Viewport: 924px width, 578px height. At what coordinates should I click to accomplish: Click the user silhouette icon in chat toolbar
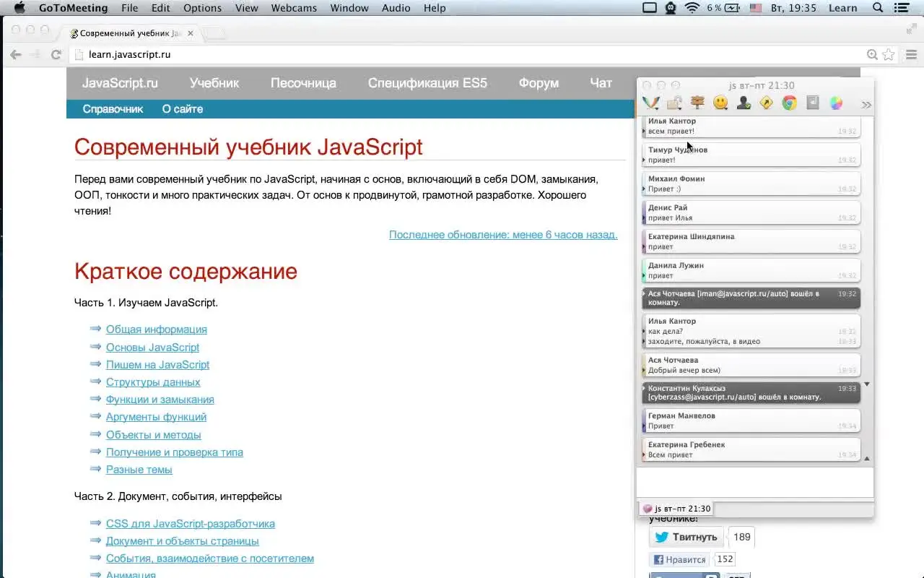pyautogui.click(x=744, y=103)
